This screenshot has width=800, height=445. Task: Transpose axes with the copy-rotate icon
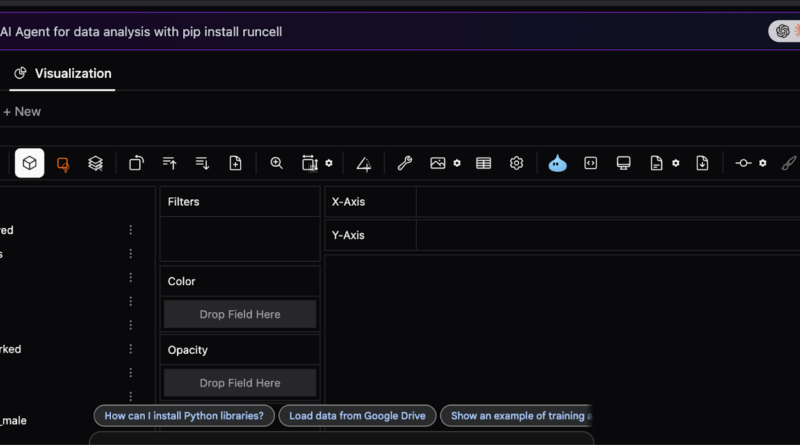click(136, 163)
